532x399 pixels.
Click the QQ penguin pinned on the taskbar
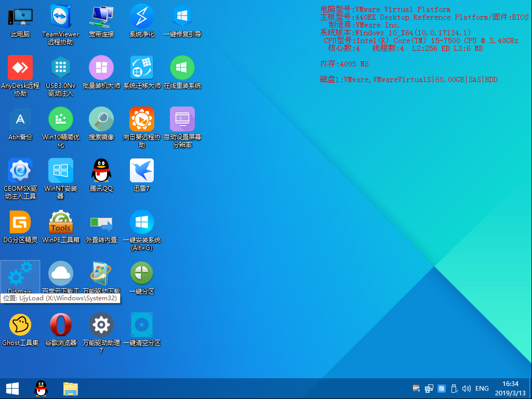pos(41,389)
